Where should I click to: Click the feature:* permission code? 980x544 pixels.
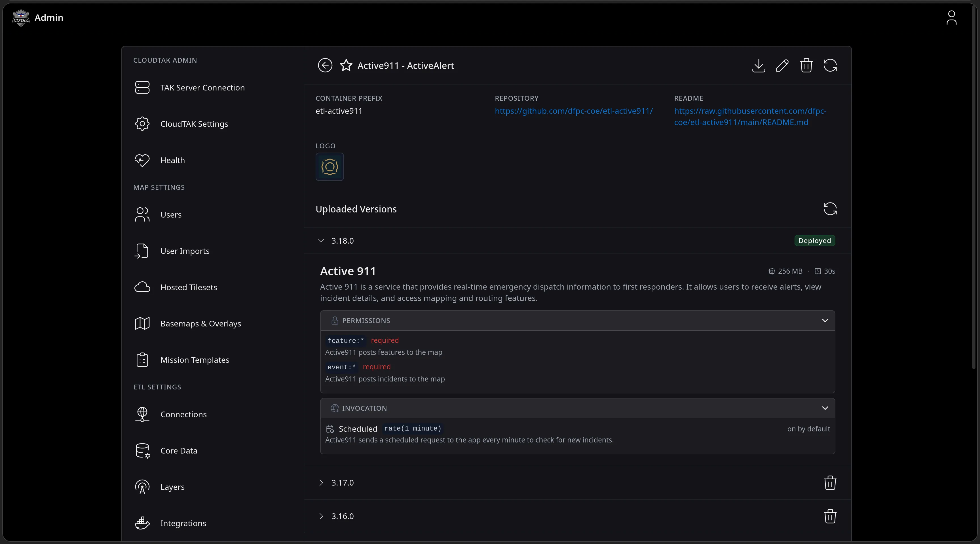point(345,340)
